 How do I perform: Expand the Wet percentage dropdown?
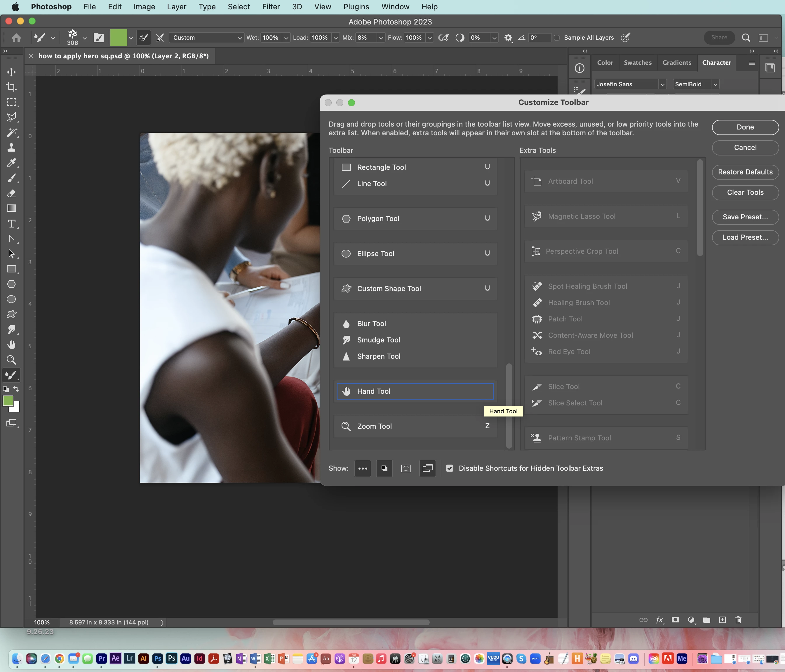(286, 38)
